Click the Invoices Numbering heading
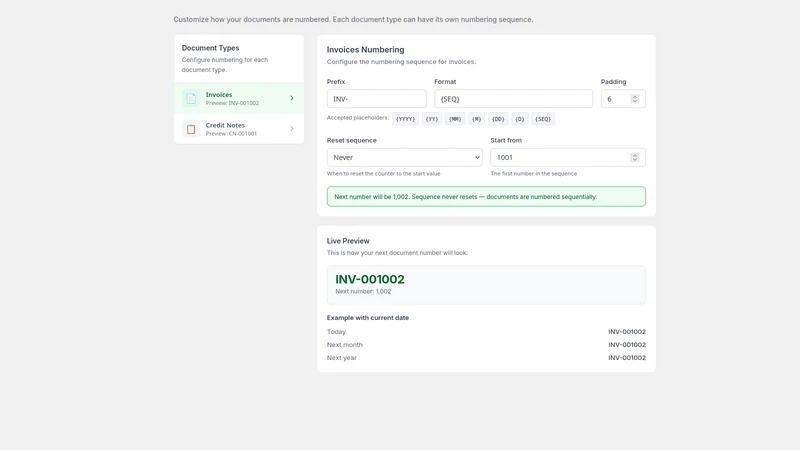Viewport: 800px width, 450px height. [x=365, y=50]
